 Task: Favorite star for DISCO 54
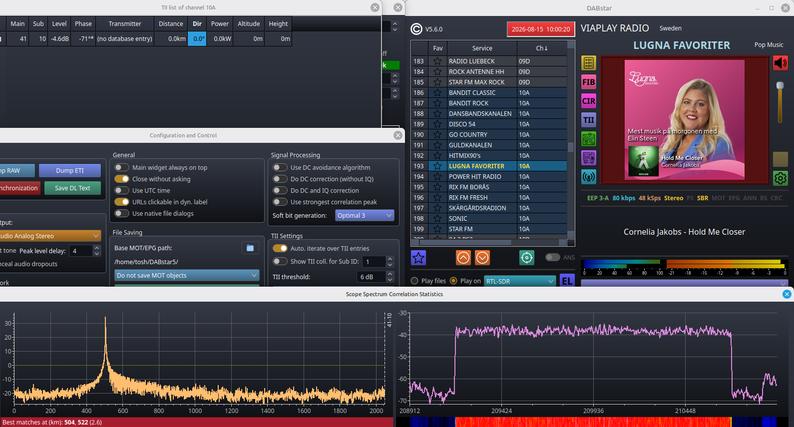[437, 124]
